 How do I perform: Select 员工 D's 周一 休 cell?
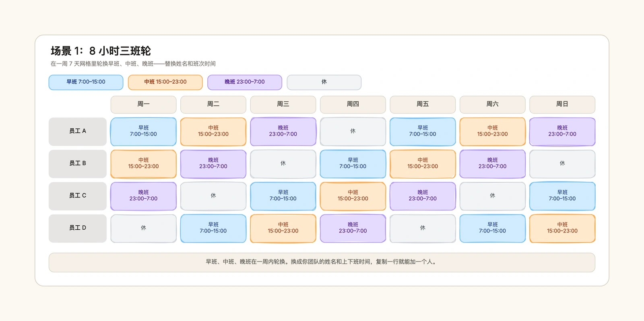click(143, 228)
